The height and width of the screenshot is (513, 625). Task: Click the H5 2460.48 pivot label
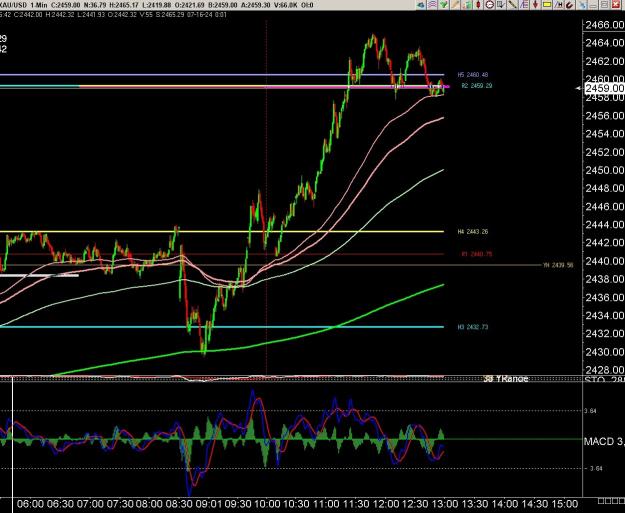click(473, 75)
